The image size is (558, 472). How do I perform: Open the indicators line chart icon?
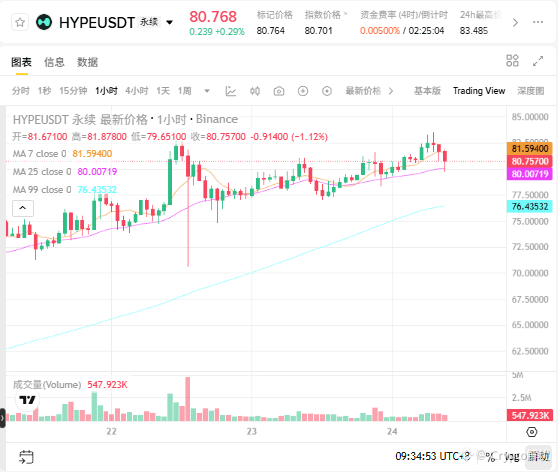pos(231,91)
